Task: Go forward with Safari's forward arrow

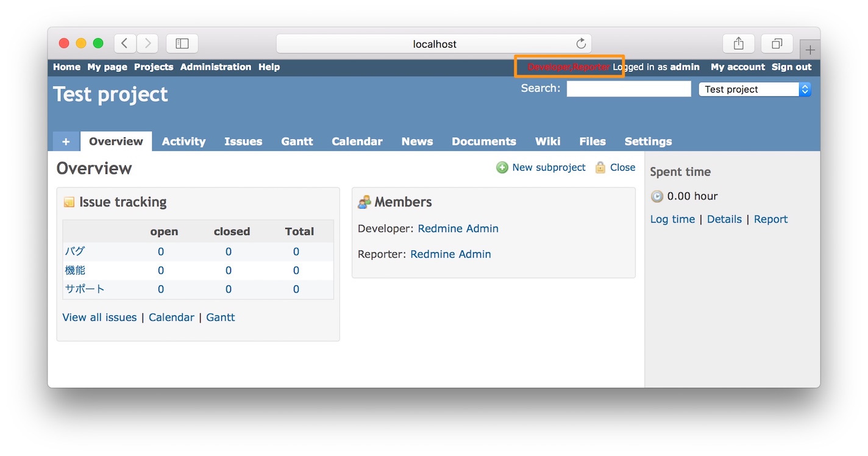Action: [x=148, y=43]
